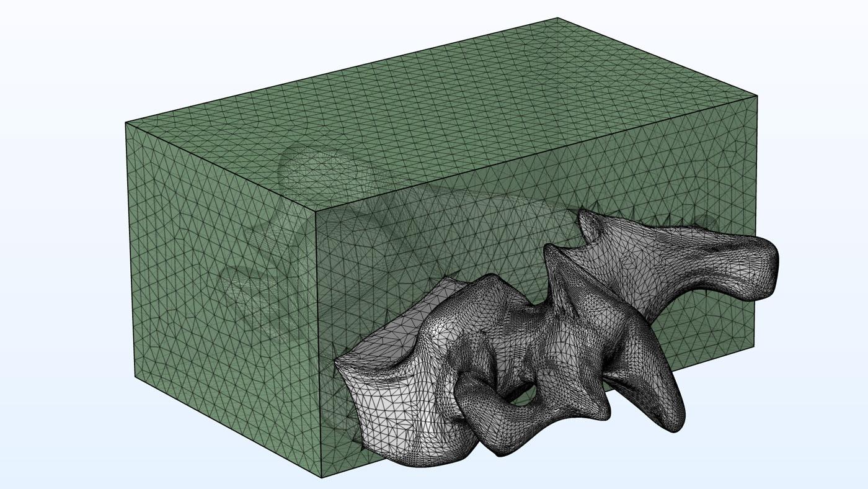The image size is (868, 489).
Task: Click the upper-right corner vertex of the box
Action: tap(757, 96)
